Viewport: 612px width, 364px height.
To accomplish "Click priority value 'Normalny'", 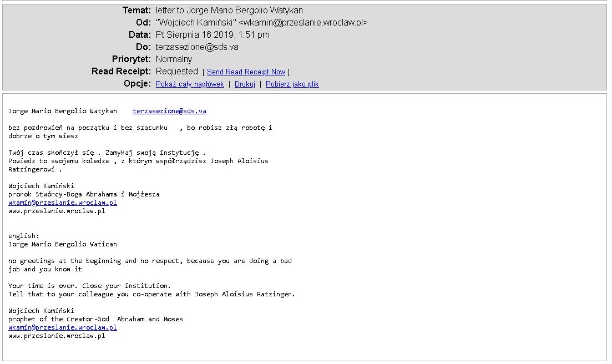I will [174, 59].
